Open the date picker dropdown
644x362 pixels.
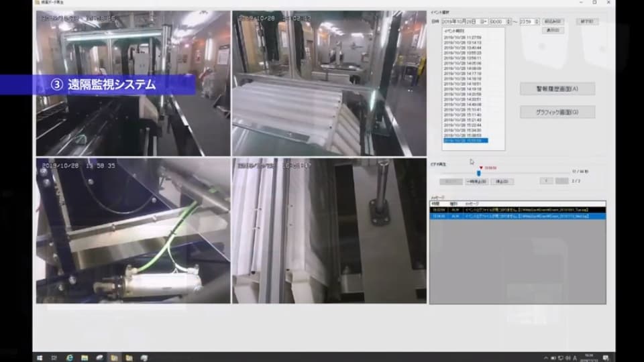click(x=484, y=21)
